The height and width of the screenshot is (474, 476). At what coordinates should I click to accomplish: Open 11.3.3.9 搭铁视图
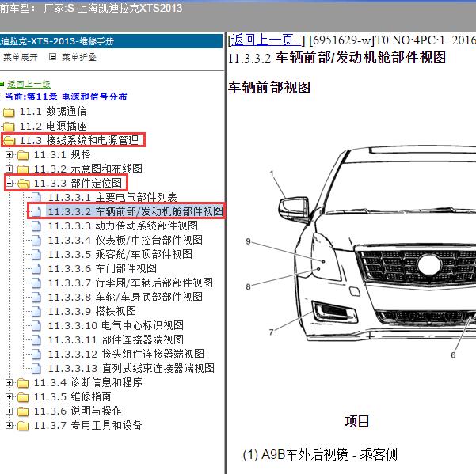[92, 311]
